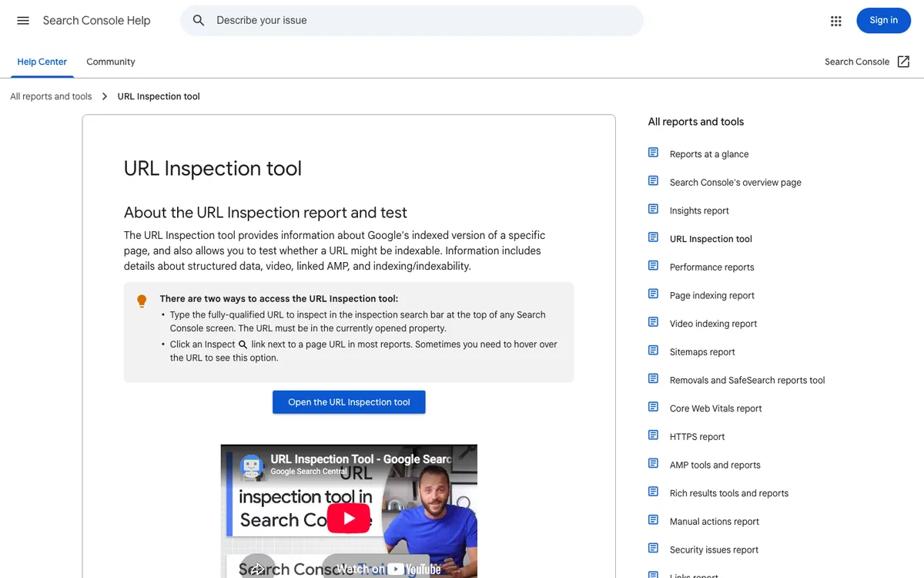Image resolution: width=924 pixels, height=578 pixels.
Task: Open HTTPS report article
Action: 697,437
